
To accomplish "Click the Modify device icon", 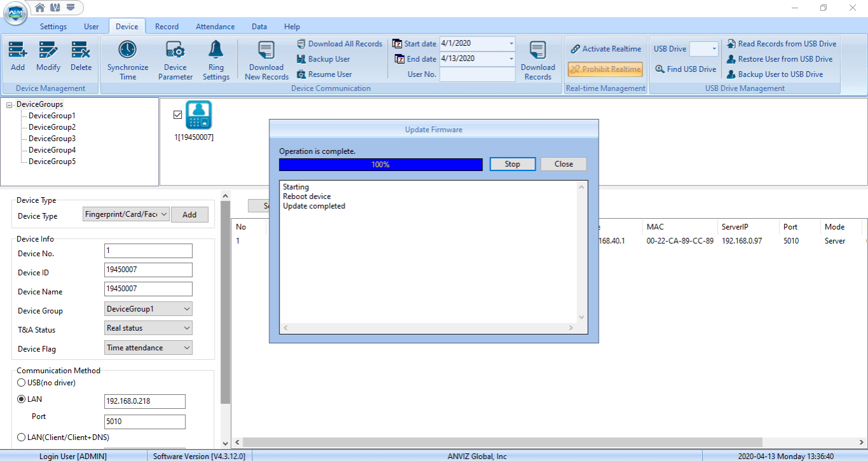I will click(x=48, y=50).
